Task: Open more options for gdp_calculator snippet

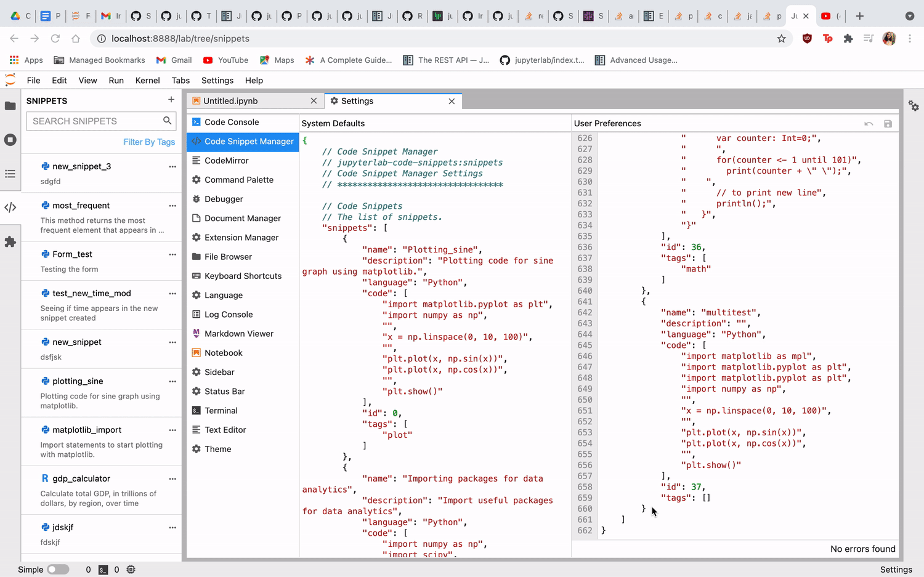Action: coord(172,478)
